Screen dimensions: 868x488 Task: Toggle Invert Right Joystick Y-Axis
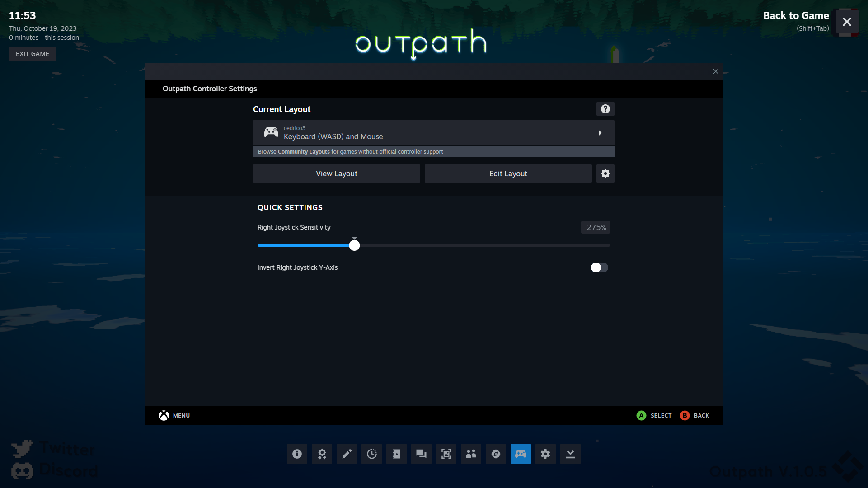(599, 267)
